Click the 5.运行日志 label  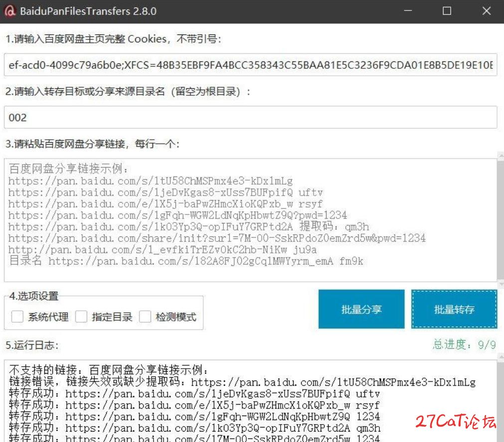(32, 345)
